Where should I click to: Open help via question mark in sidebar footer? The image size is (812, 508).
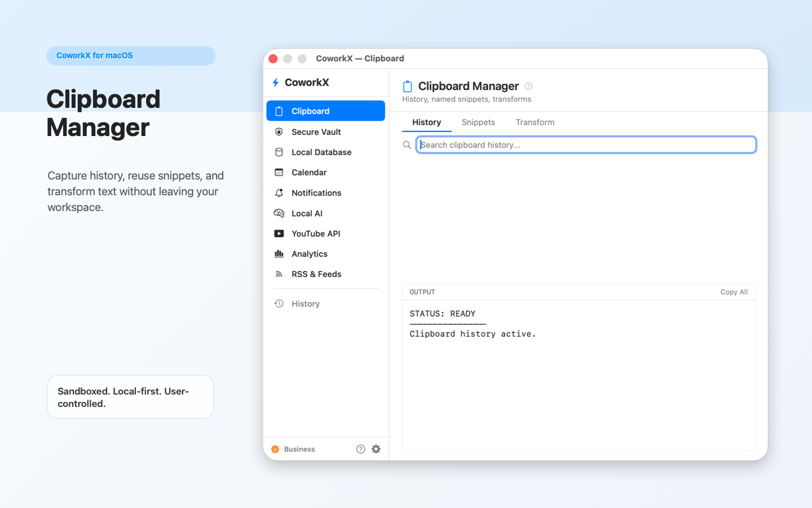[x=361, y=449]
